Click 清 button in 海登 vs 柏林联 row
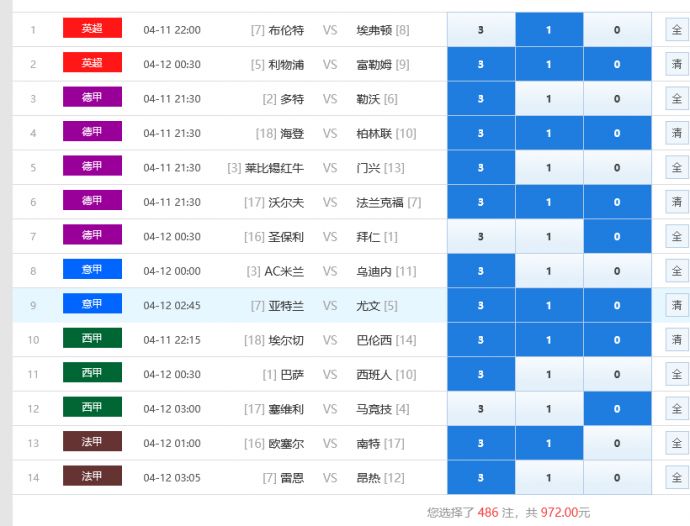Screen dimensions: 690x526 click(x=676, y=133)
